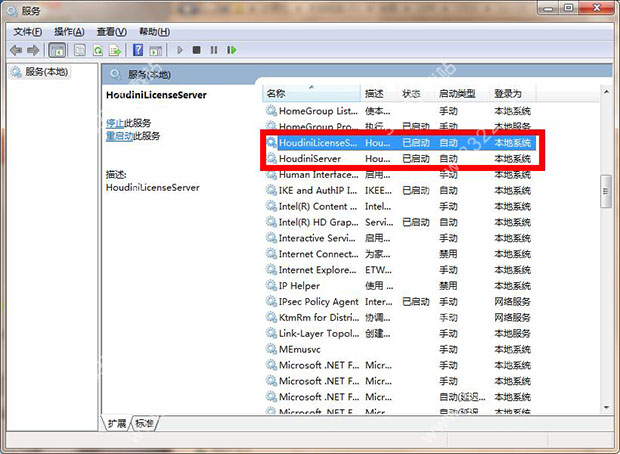Sort by the 描述 column header

[378, 93]
